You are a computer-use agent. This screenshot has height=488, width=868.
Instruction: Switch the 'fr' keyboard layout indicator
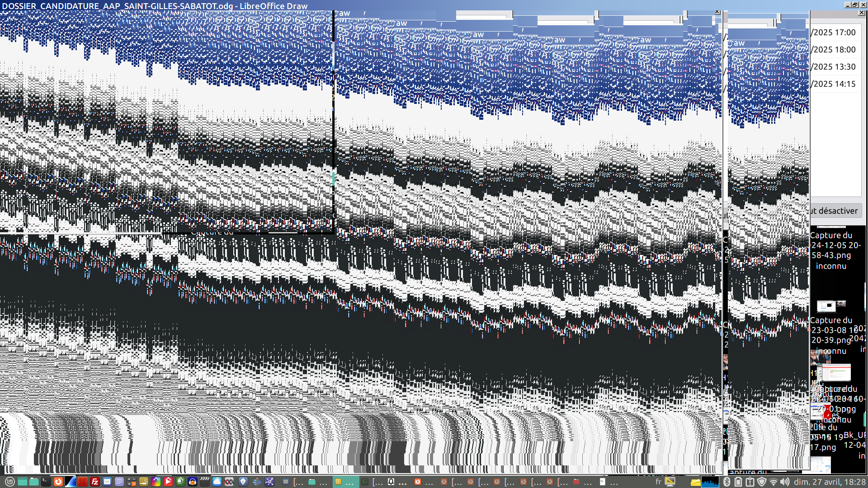click(x=658, y=482)
